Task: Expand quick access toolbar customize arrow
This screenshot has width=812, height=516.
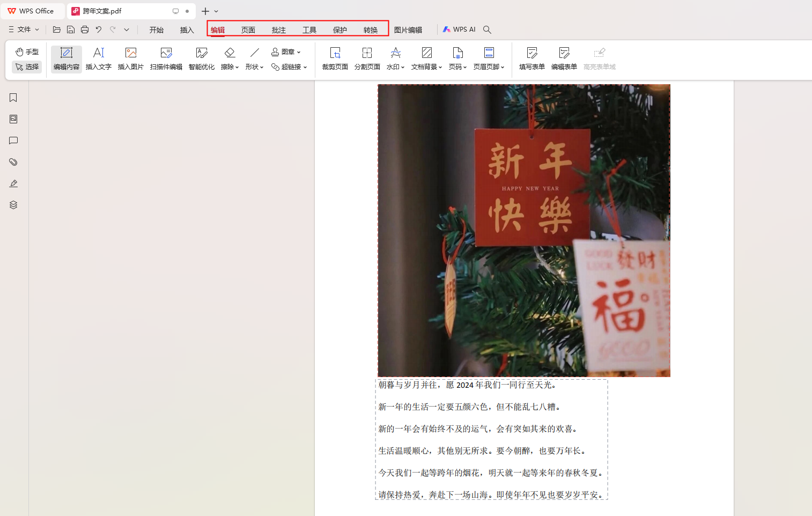Action: [127, 30]
